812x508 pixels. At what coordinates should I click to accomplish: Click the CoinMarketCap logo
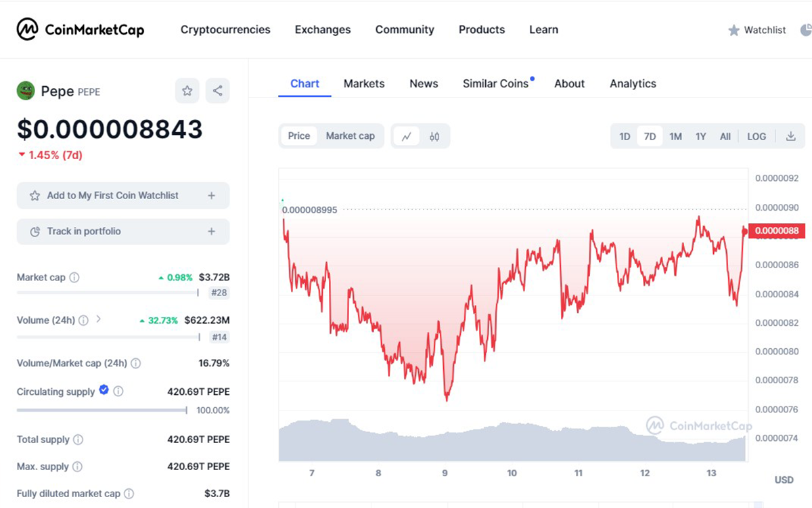[81, 30]
